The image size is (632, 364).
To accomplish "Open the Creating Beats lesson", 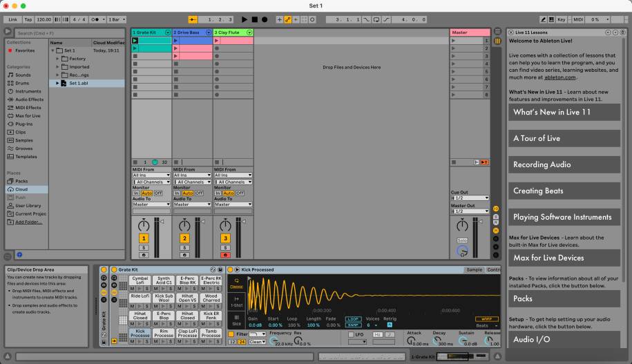I will 564,191.
